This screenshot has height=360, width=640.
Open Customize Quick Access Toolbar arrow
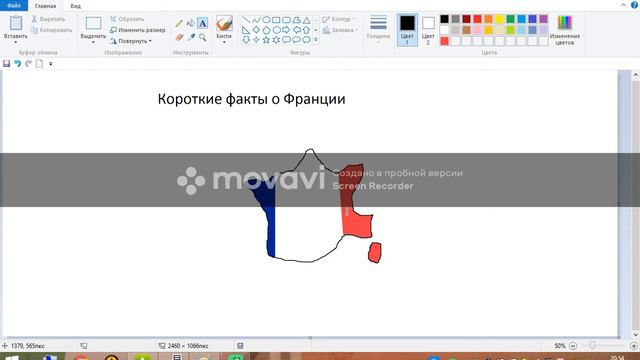pyautogui.click(x=51, y=64)
